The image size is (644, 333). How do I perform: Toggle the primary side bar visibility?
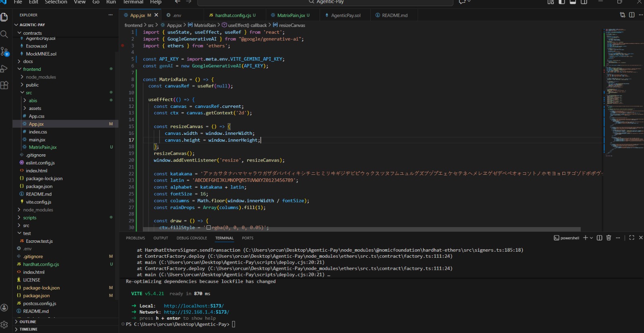(562, 2)
